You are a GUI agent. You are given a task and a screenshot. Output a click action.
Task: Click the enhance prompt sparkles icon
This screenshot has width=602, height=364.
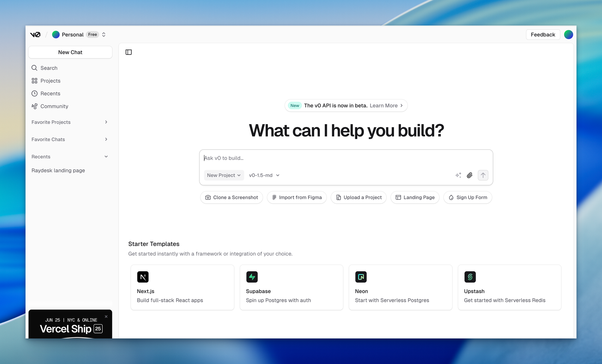[458, 175]
